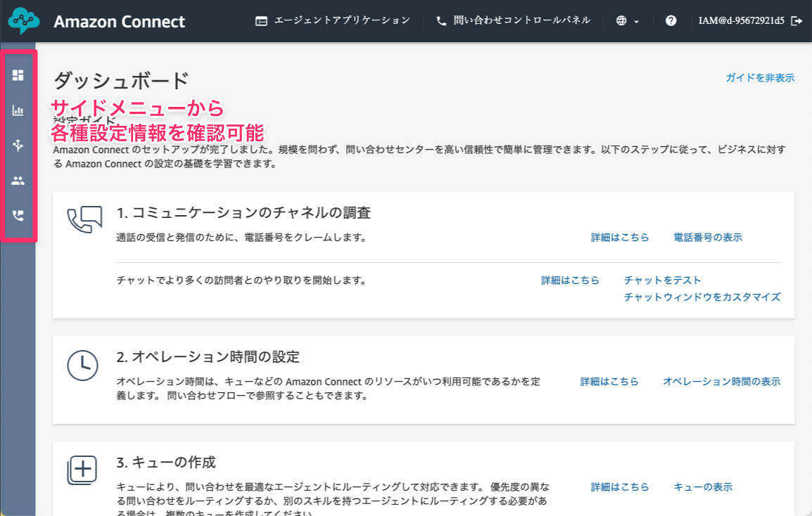Open the Dashboard via the sidebar grid icon
The image size is (812, 516).
tap(18, 75)
